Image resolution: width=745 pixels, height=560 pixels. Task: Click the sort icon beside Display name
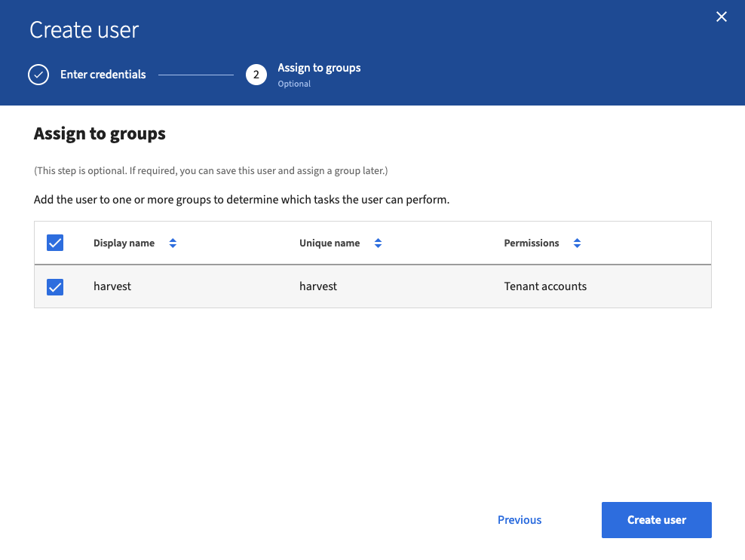pyautogui.click(x=173, y=243)
